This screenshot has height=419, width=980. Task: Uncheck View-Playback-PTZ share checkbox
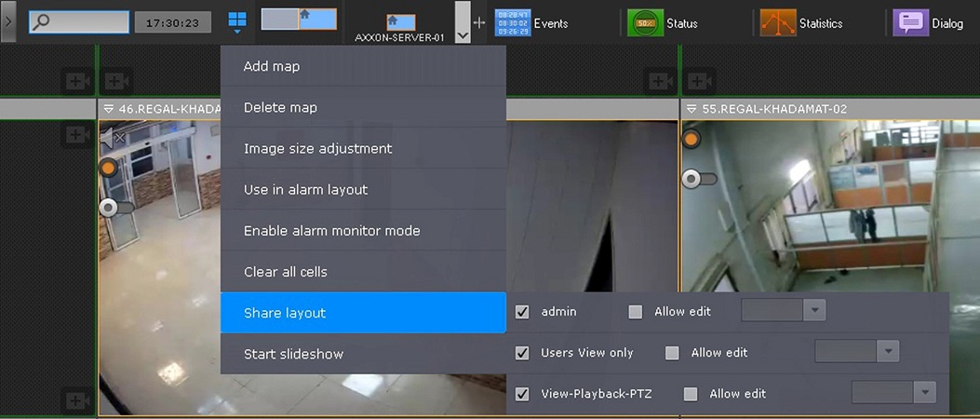click(x=522, y=394)
